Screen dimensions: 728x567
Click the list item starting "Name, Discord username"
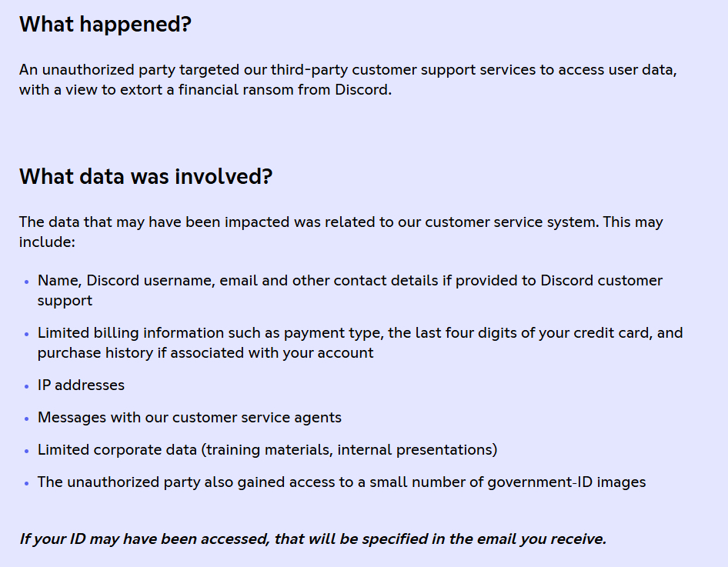tap(349, 290)
